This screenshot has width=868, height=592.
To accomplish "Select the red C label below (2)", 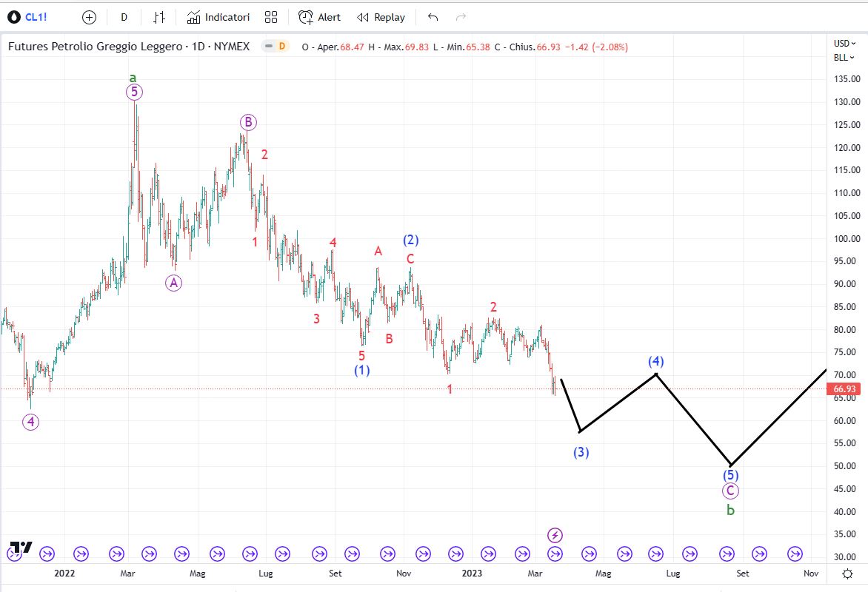I will [x=410, y=258].
